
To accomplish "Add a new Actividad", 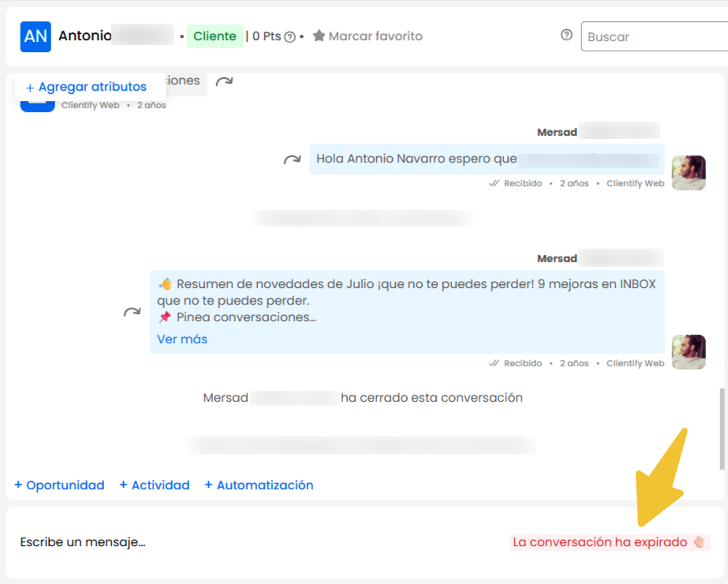I will coord(154,485).
